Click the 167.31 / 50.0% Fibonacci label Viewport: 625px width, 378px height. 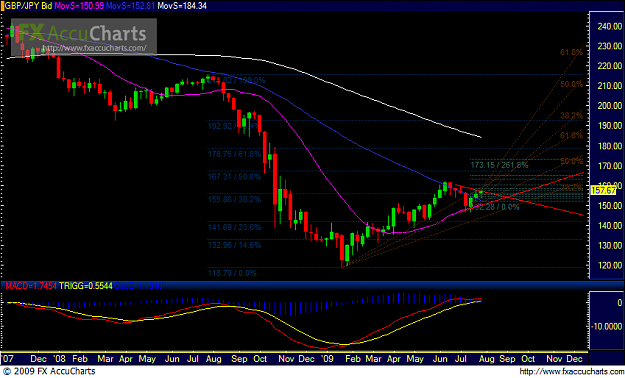click(234, 176)
